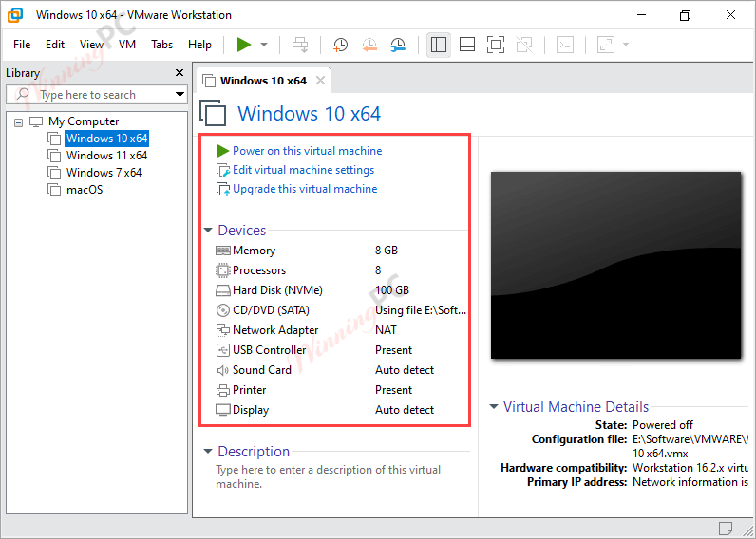Image resolution: width=756 pixels, height=539 pixels.
Task: Click the console view toolbar icon
Action: [x=564, y=45]
